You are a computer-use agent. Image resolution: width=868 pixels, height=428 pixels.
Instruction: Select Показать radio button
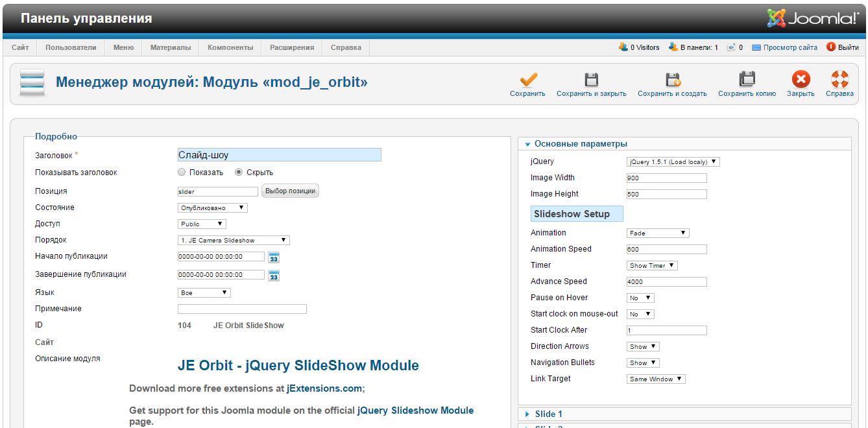point(182,172)
